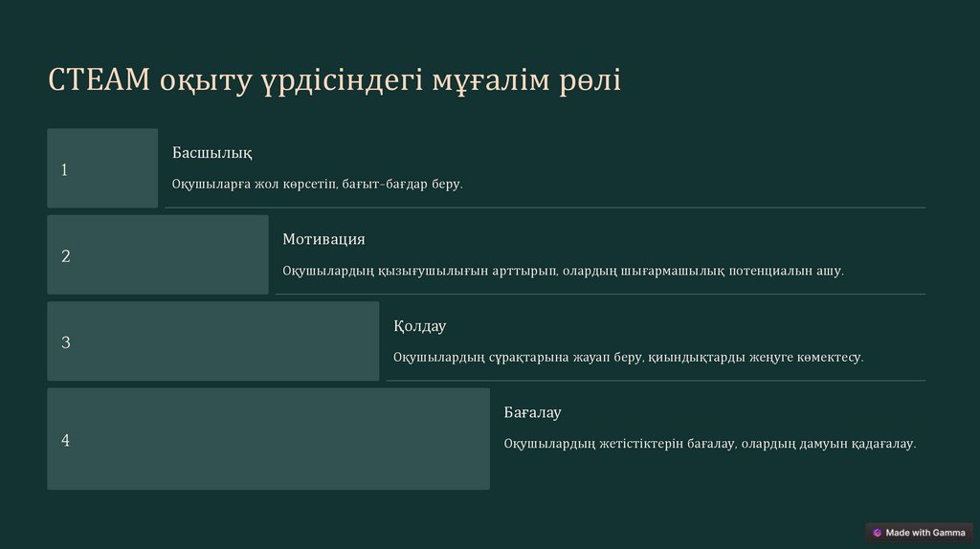Click the description starting Оқушыларға жол көрсетіп
980x549 pixels.
point(317,184)
